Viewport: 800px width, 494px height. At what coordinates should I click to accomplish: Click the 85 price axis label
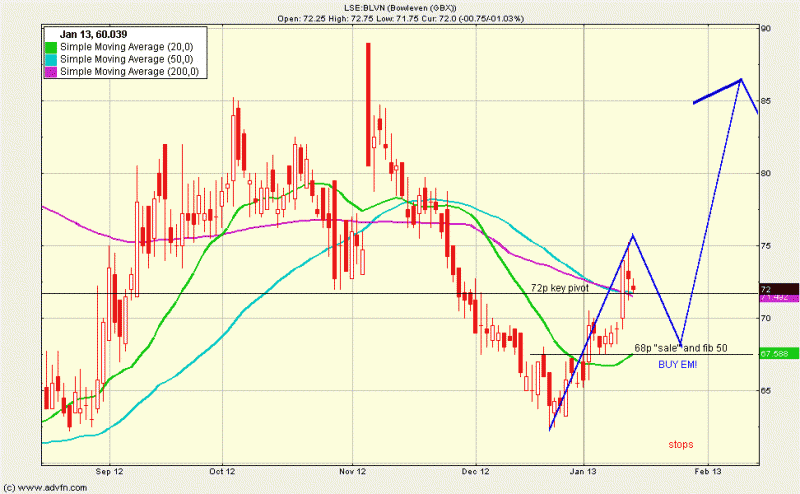[766, 101]
